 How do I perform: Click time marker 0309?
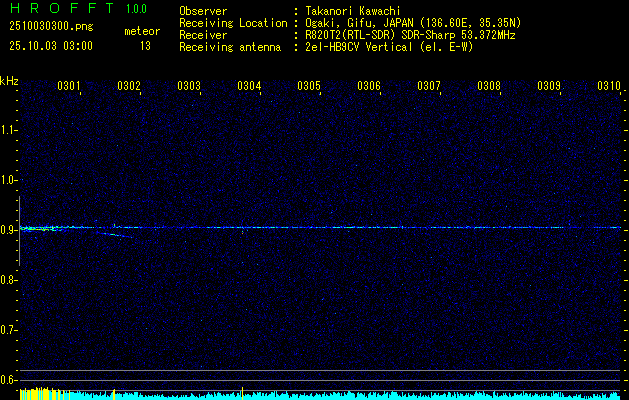coord(549,85)
